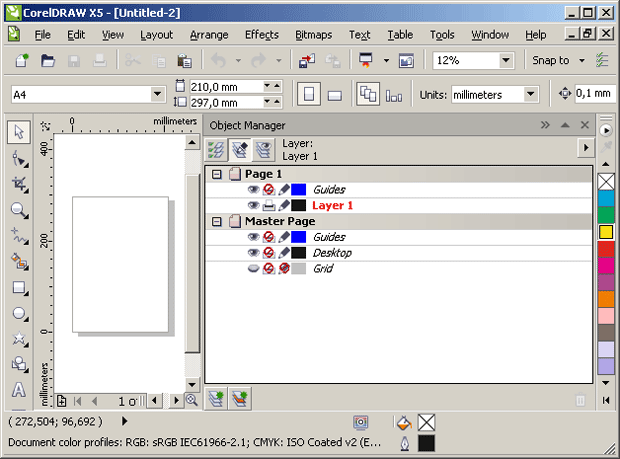620x459 pixels.
Task: Select the Basic Shapes tool
Action: pos(19,364)
